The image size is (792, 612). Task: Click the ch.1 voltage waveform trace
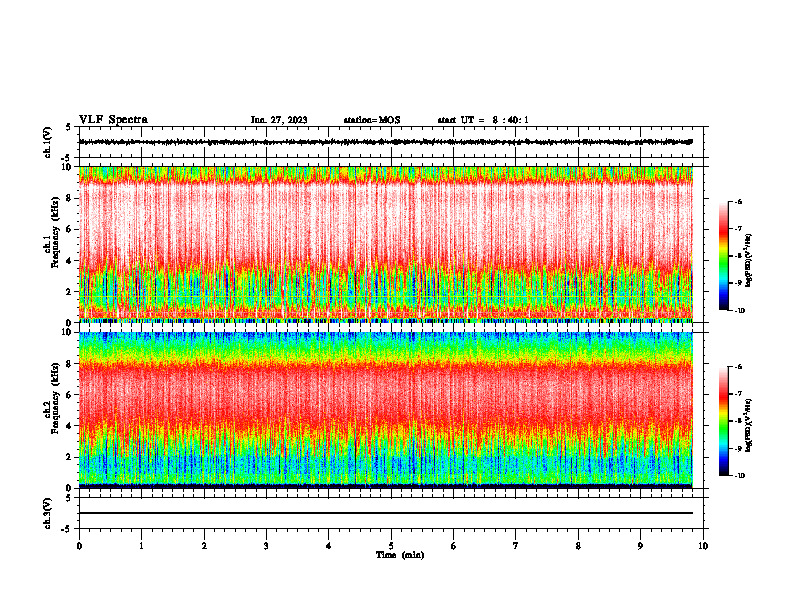pyautogui.click(x=386, y=142)
